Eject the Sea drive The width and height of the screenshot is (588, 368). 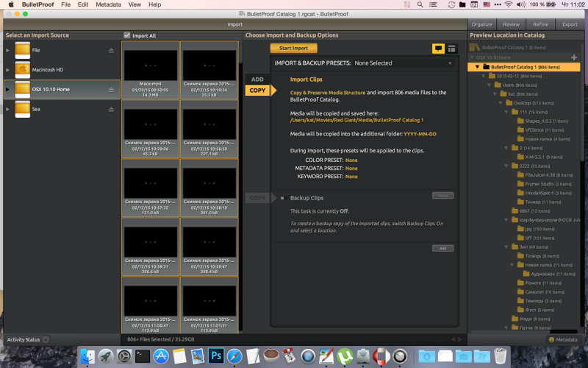pos(112,110)
